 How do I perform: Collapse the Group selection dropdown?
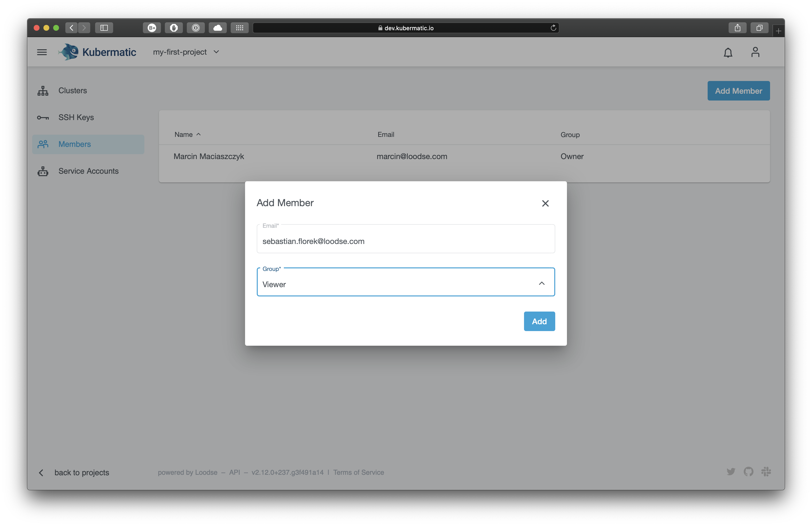542,284
